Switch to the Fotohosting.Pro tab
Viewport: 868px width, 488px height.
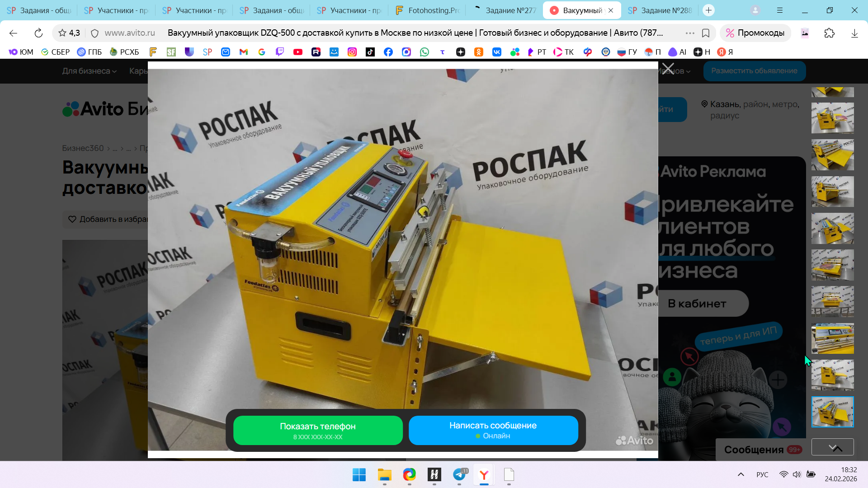(x=427, y=10)
